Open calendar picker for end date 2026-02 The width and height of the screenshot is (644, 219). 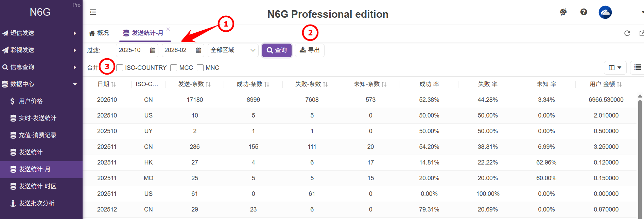(198, 50)
